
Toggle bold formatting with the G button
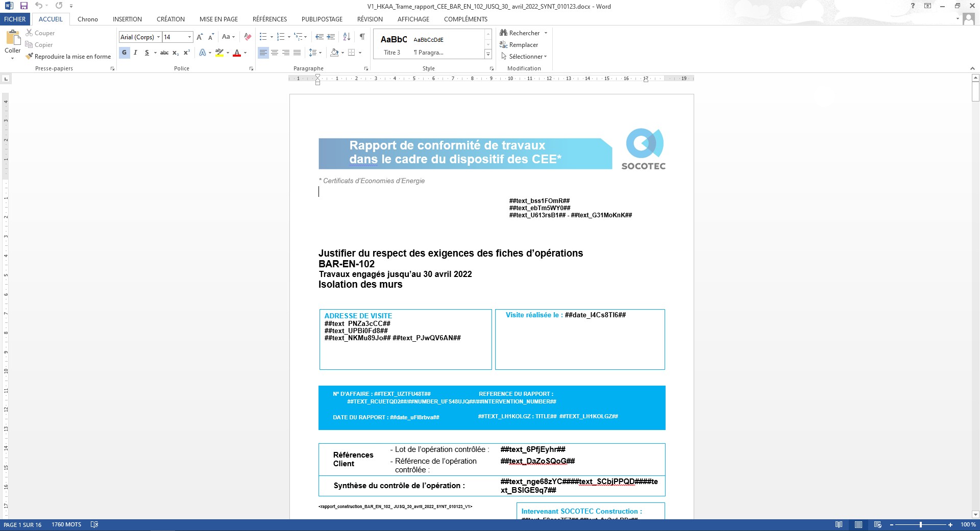124,53
